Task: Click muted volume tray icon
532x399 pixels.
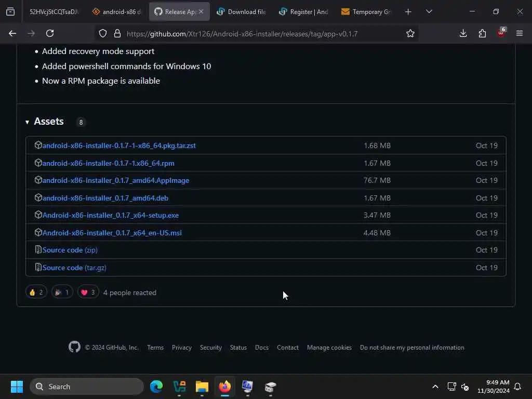Action: coord(465,387)
